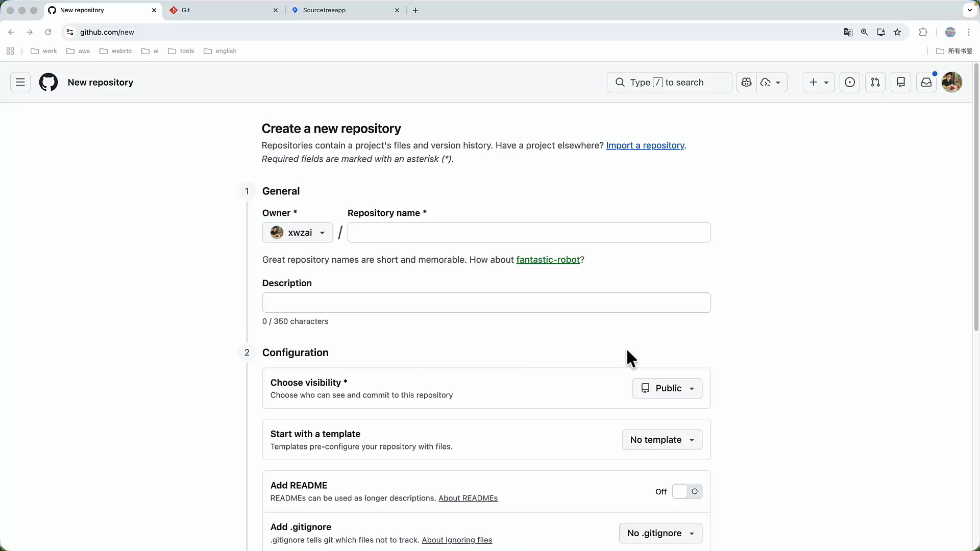Click the install app icon in address bar
The image size is (980, 551).
pyautogui.click(x=881, y=32)
